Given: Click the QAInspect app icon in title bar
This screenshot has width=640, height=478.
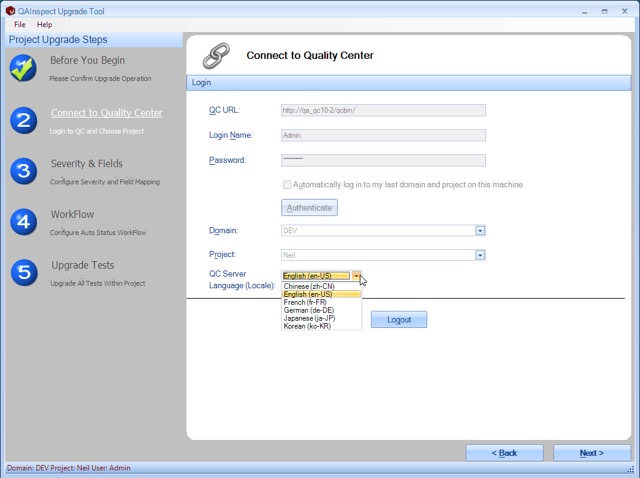Looking at the screenshot, I should [10, 11].
